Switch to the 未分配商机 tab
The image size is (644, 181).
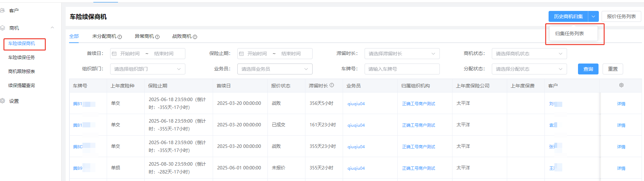pos(104,36)
